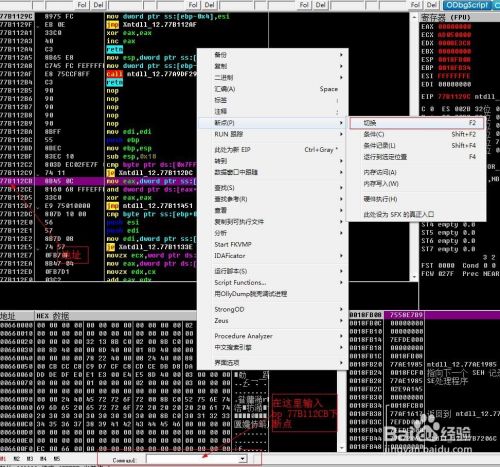Expand the 转到 submenu
The image size is (500, 467).
point(273,161)
